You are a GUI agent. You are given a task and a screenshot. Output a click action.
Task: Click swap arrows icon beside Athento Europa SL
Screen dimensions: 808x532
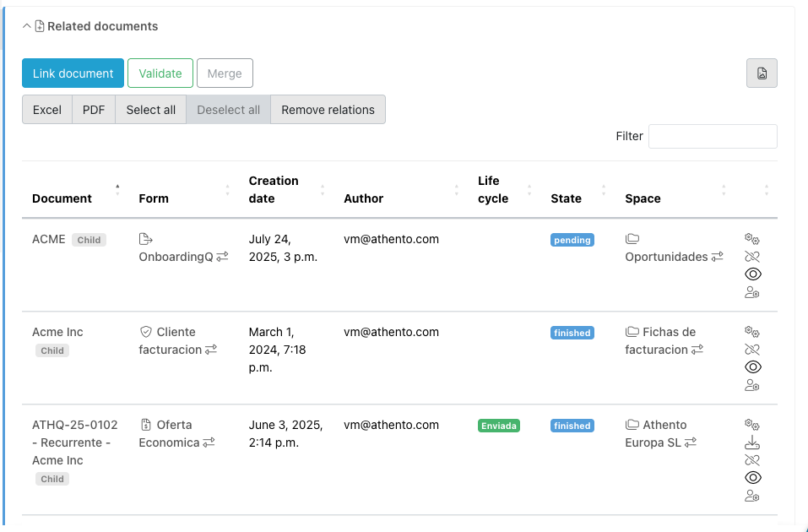[691, 442]
